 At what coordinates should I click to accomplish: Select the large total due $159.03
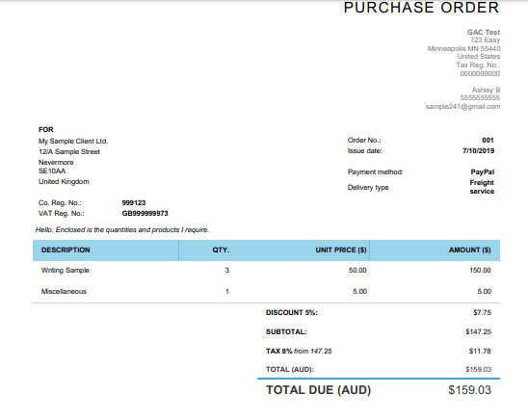pyautogui.click(x=470, y=390)
